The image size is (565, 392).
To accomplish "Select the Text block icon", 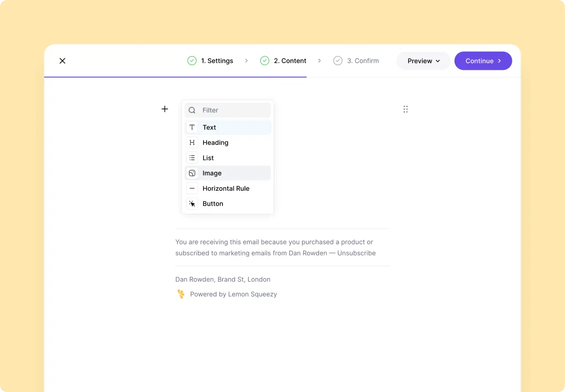I will pyautogui.click(x=192, y=127).
